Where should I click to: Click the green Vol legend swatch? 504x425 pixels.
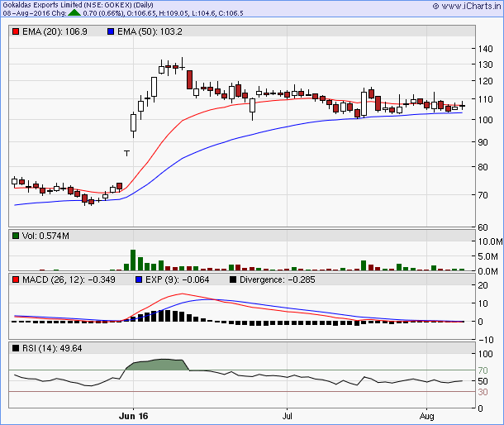(x=15, y=236)
